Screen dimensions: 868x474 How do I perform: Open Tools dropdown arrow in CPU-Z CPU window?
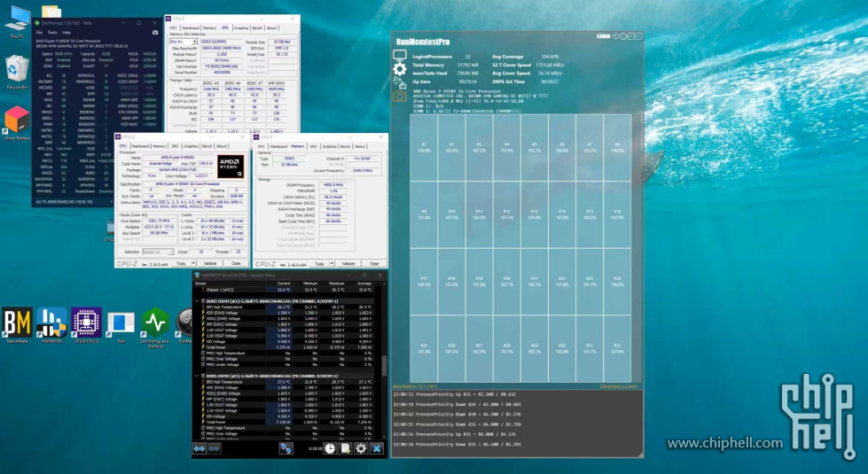[x=193, y=264]
